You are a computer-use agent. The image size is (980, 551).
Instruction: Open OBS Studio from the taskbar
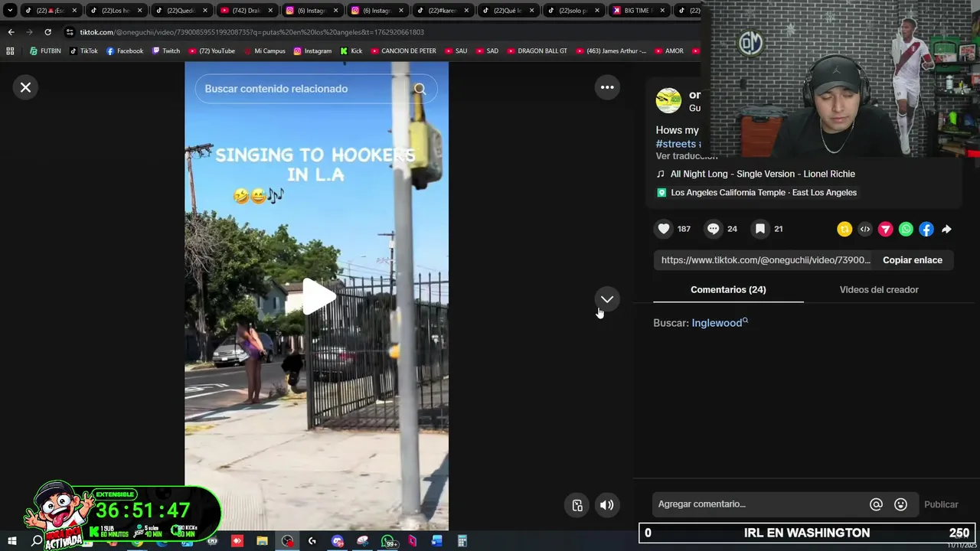(287, 541)
